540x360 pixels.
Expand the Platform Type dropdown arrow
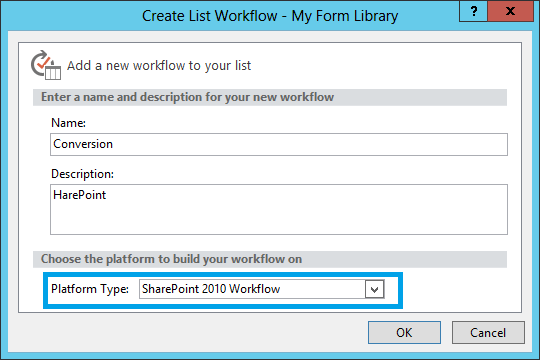(x=374, y=289)
